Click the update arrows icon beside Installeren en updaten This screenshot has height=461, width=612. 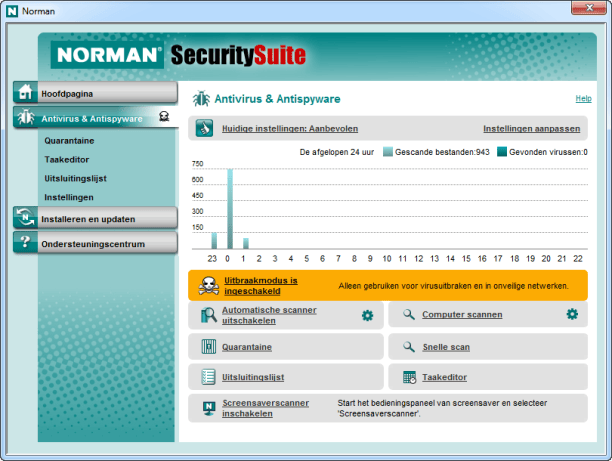[25, 217]
